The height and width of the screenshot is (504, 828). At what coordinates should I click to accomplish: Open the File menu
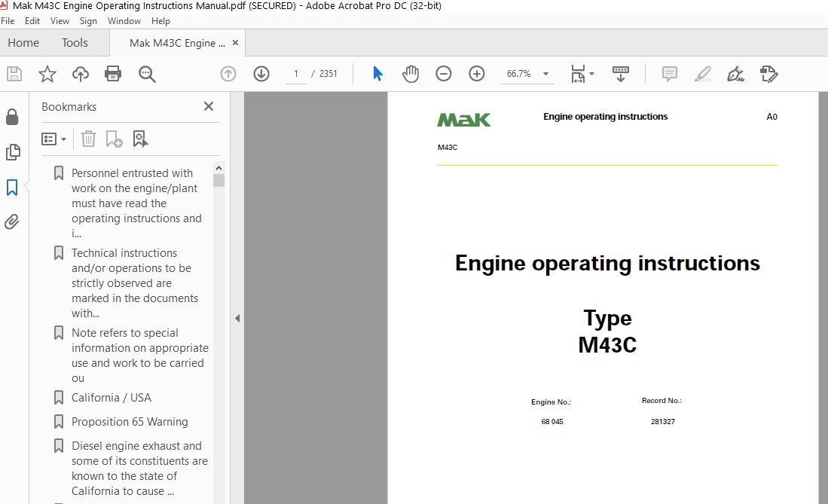coord(8,20)
